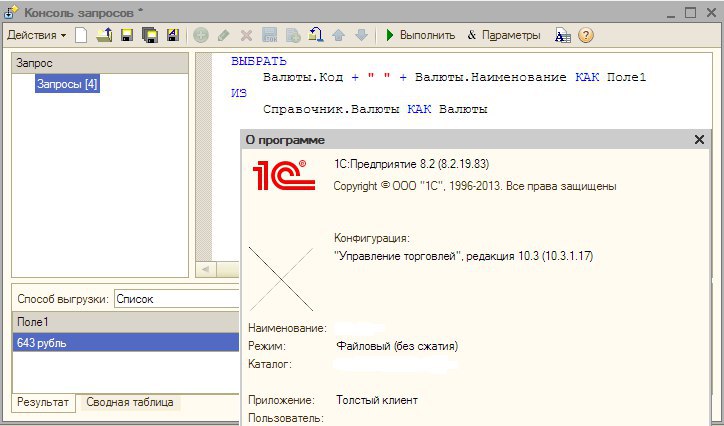Open help question mark icon
The width and height of the screenshot is (724, 426).
pos(585,35)
